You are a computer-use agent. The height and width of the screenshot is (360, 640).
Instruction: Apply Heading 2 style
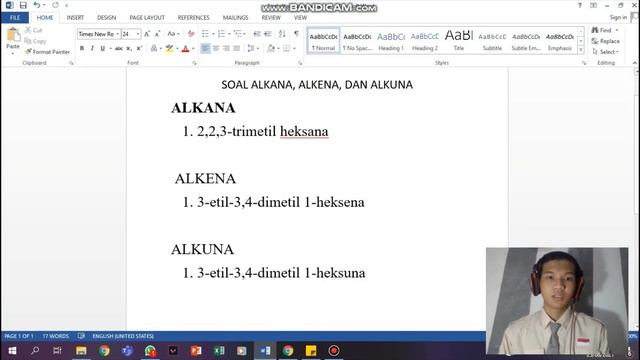[x=424, y=41]
